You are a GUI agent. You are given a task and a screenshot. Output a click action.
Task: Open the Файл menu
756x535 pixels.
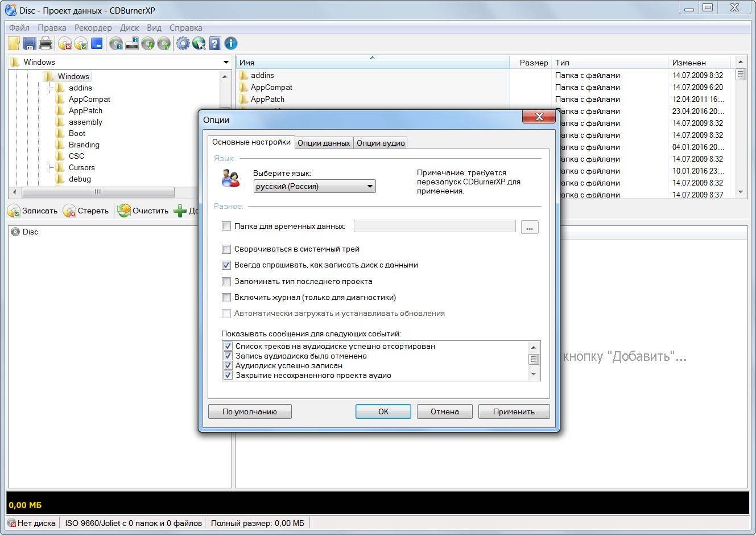(x=19, y=27)
